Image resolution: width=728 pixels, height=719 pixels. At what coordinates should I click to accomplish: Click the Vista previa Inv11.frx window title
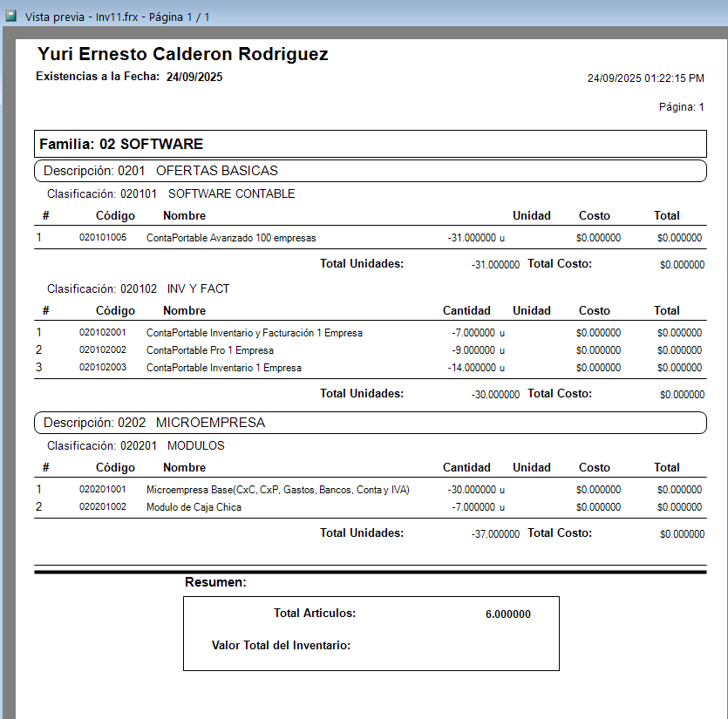[117, 17]
